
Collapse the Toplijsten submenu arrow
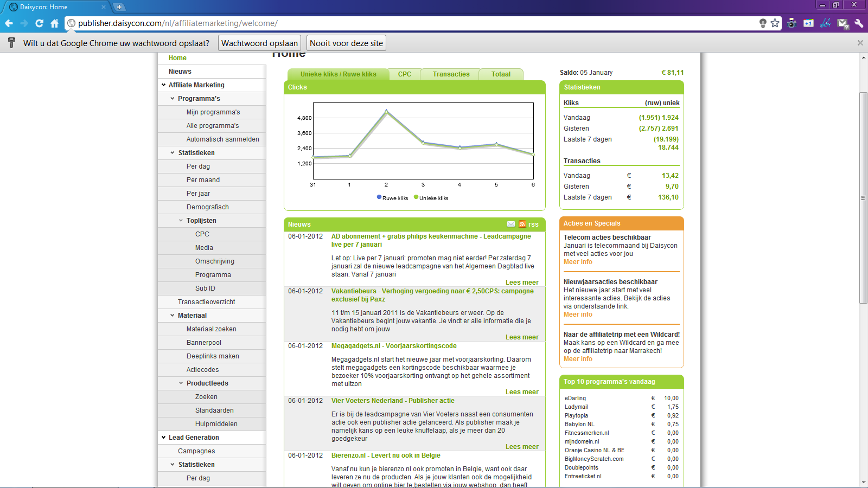click(181, 221)
